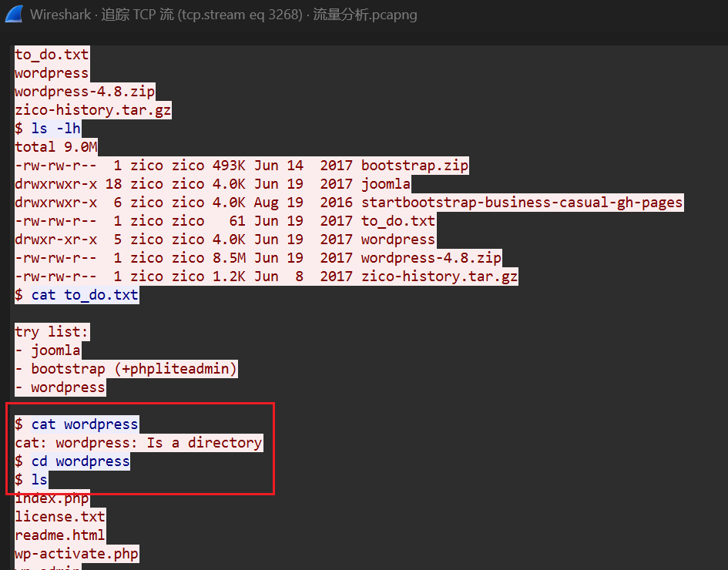Click the window title text in title bar
This screenshot has width=728, height=570.
pyautogui.click(x=223, y=15)
